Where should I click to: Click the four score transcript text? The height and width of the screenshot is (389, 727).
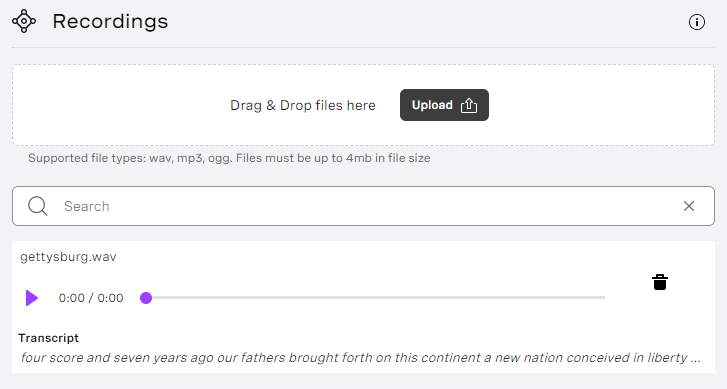(x=354, y=358)
